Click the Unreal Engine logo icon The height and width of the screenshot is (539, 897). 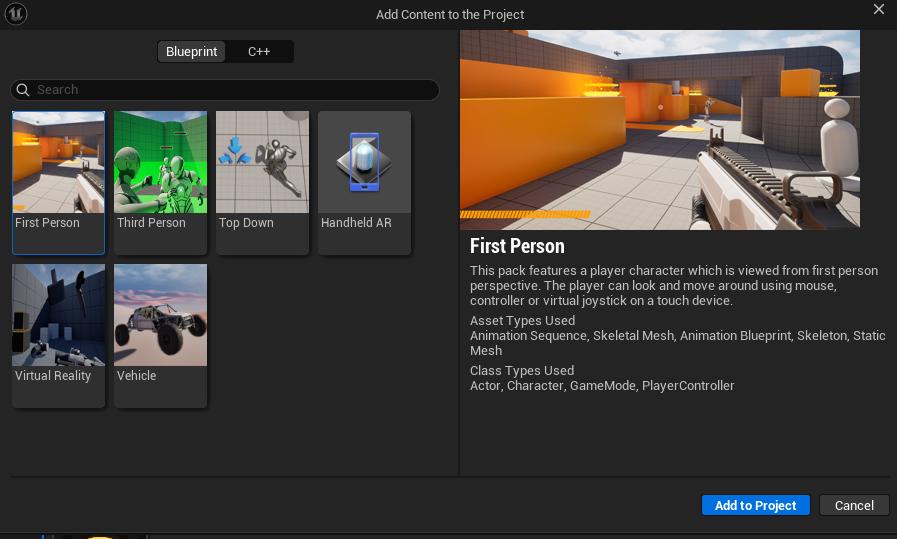16,14
